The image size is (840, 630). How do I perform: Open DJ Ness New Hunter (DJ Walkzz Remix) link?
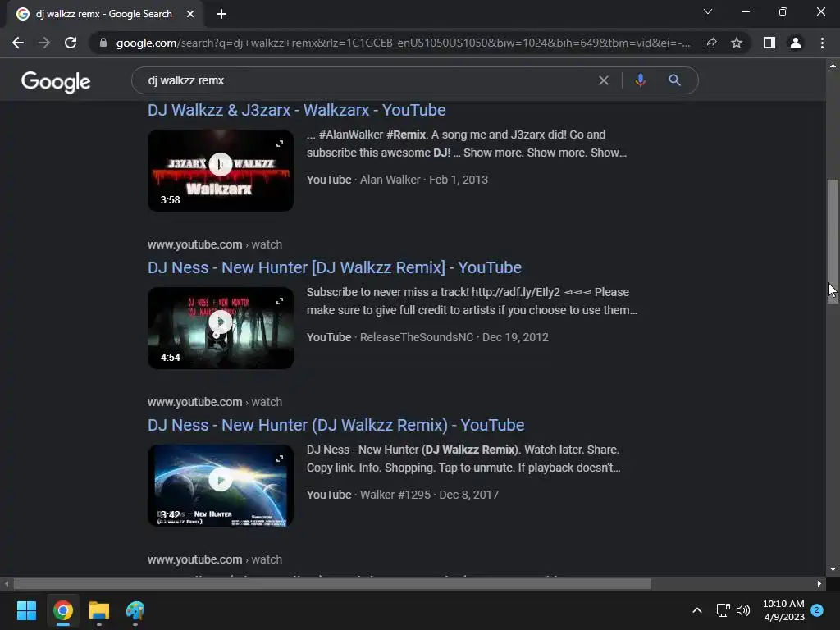[x=336, y=425]
